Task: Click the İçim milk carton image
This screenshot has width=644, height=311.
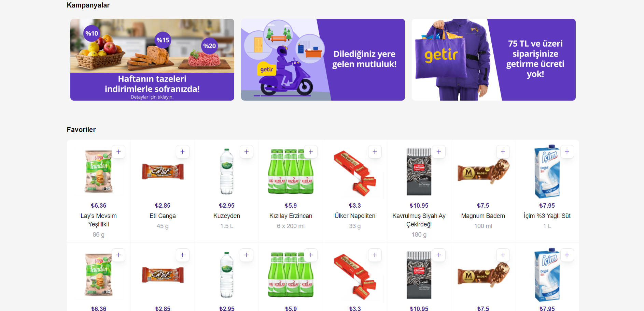Action: [x=547, y=172]
